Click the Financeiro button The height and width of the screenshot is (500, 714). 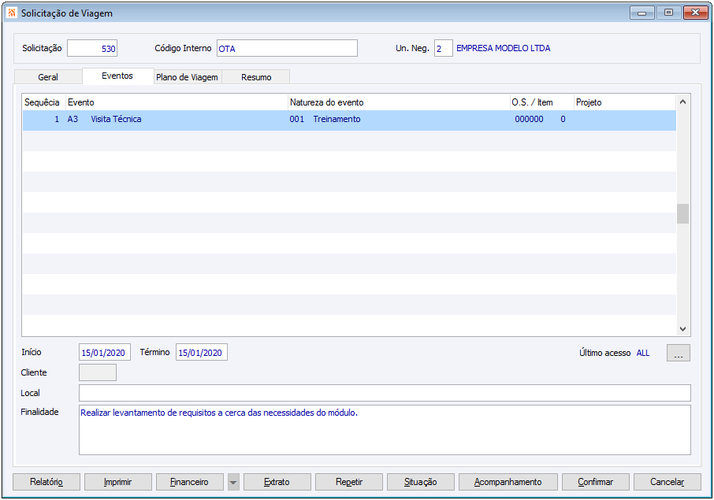190,482
